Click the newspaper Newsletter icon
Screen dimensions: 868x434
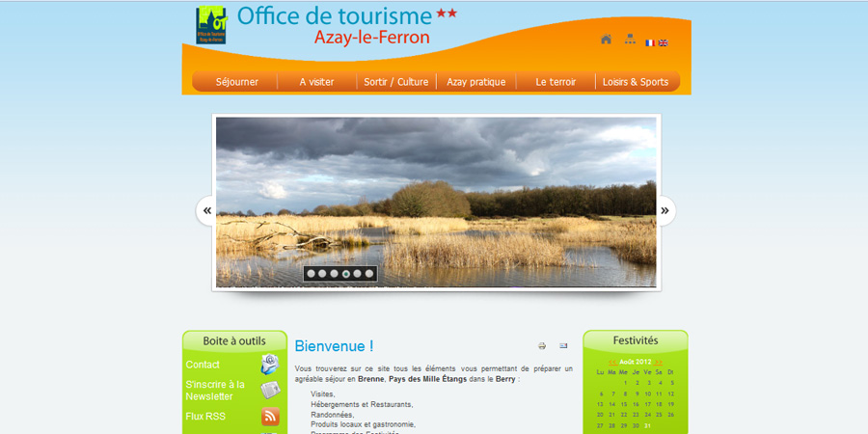[270, 391]
